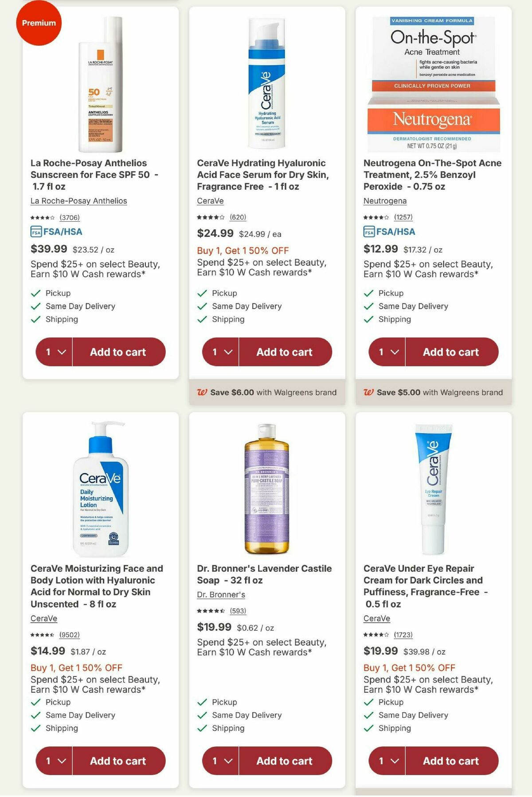Image resolution: width=532 pixels, height=797 pixels.
Task: Click the Walgreens W logo in Neutrogena savings banner
Action: [368, 392]
